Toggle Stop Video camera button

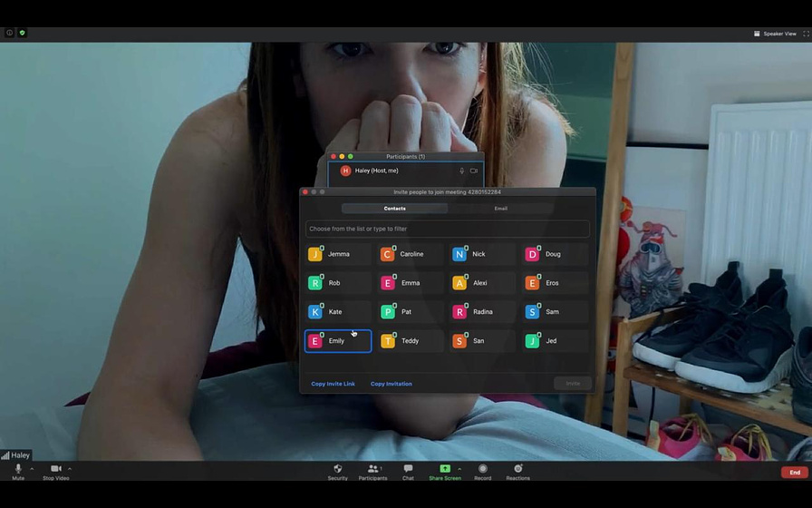(x=55, y=470)
